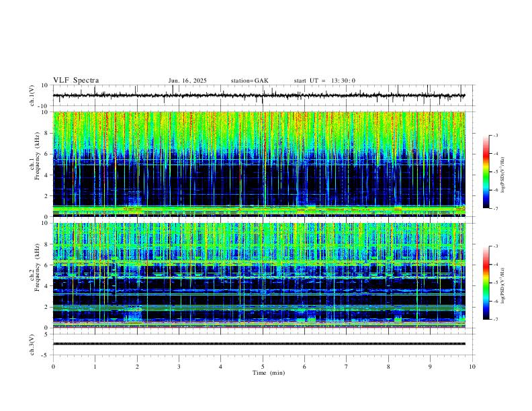Click tick label "0" on Time axis
The width and height of the screenshot is (532, 411).
click(x=53, y=367)
